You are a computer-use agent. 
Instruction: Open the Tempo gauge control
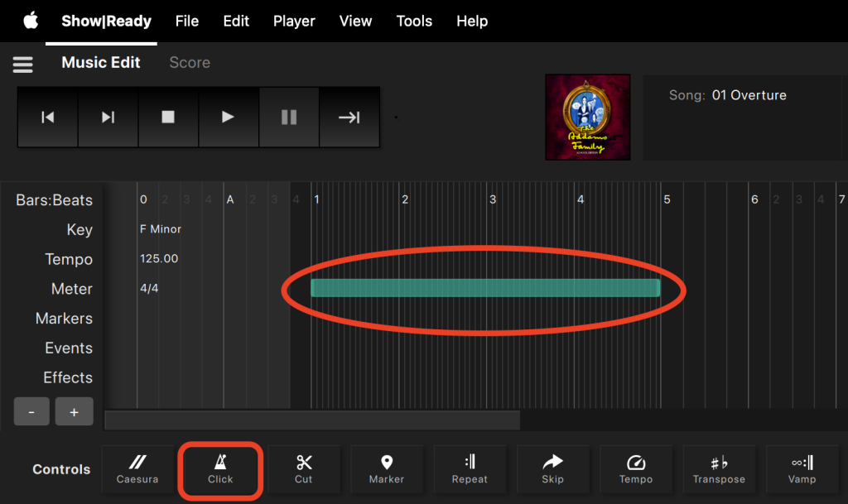(636, 469)
